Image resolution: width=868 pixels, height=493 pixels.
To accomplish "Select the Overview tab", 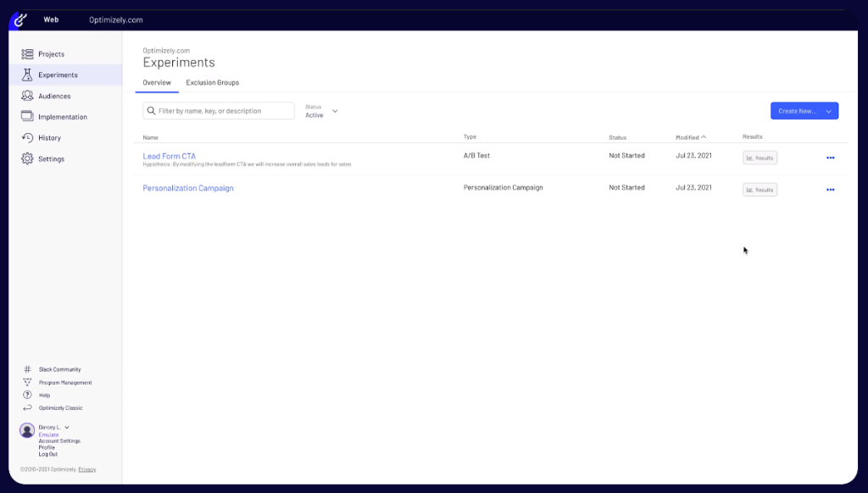I will click(156, 82).
